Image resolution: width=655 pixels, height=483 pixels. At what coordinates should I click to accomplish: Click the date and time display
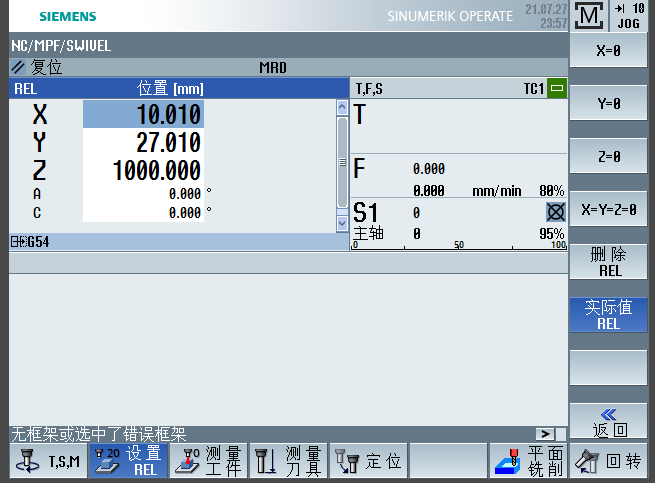546,16
